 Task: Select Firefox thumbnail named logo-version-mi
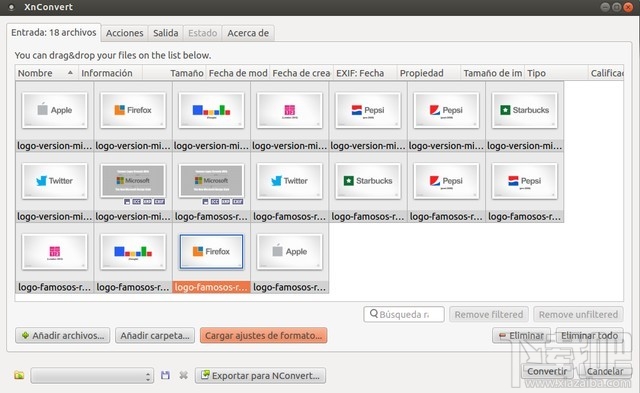point(133,110)
